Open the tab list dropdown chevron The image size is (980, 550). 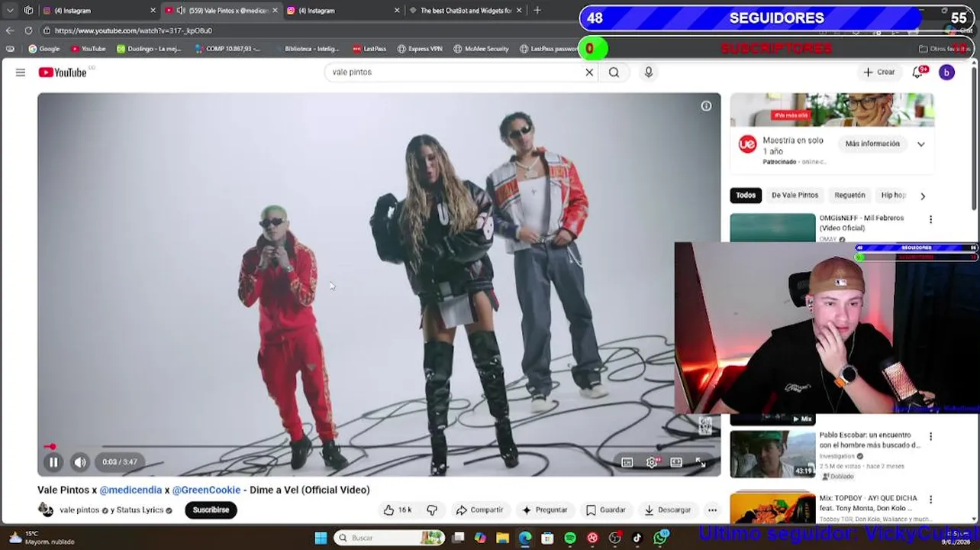10,11
